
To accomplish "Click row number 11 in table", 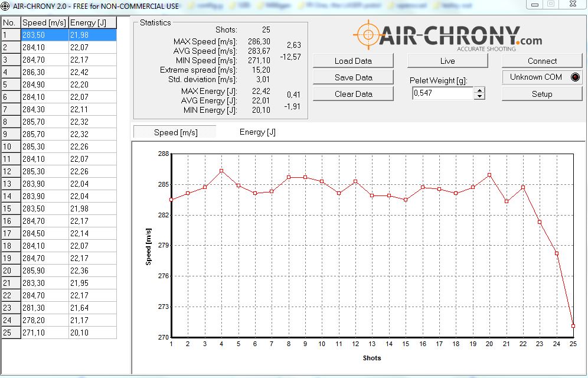I will tap(11, 159).
